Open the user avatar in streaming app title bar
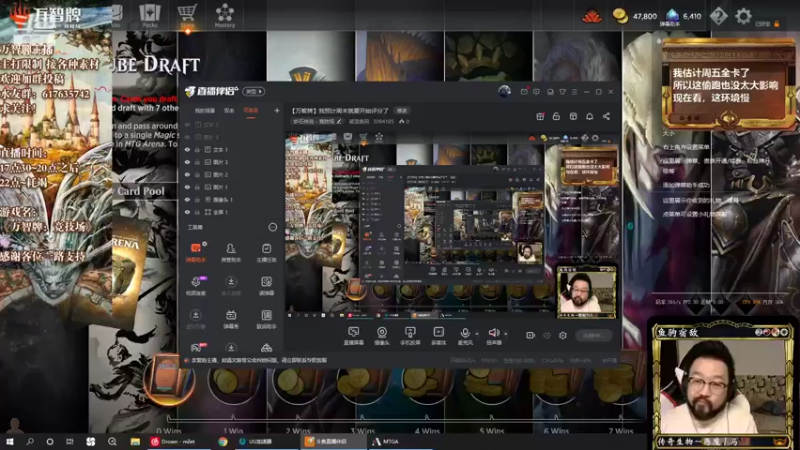800x450 pixels. (x=504, y=91)
